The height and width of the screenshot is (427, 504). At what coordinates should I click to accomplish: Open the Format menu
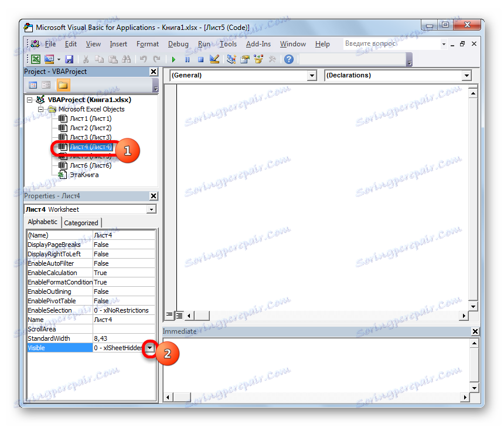[148, 44]
